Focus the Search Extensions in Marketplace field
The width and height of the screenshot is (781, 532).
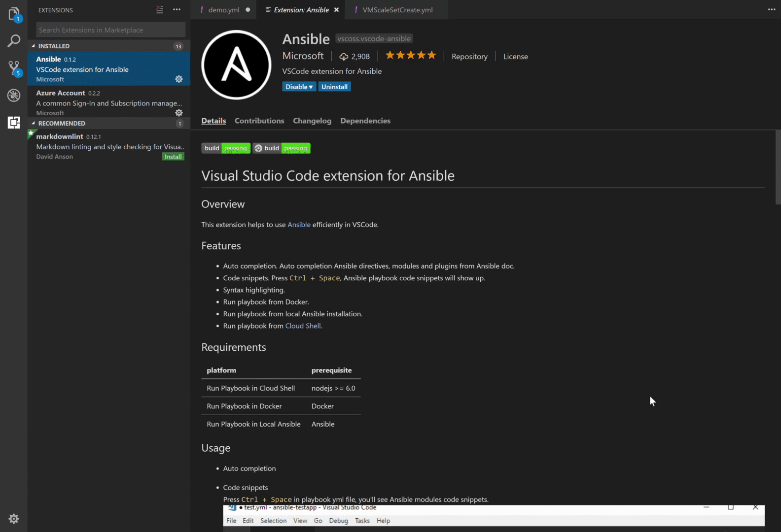(x=110, y=30)
